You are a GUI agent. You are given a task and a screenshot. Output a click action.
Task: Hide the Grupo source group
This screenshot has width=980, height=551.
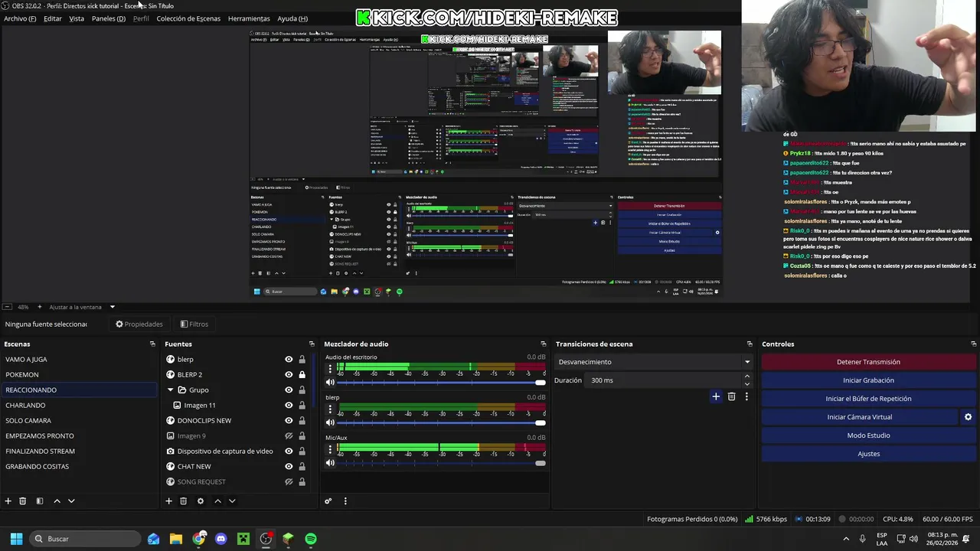pyautogui.click(x=289, y=390)
